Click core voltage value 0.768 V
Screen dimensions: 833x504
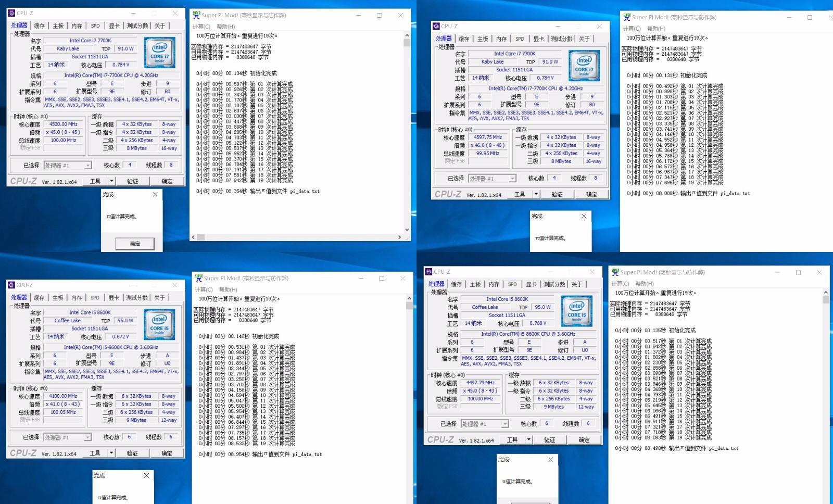pos(538,323)
